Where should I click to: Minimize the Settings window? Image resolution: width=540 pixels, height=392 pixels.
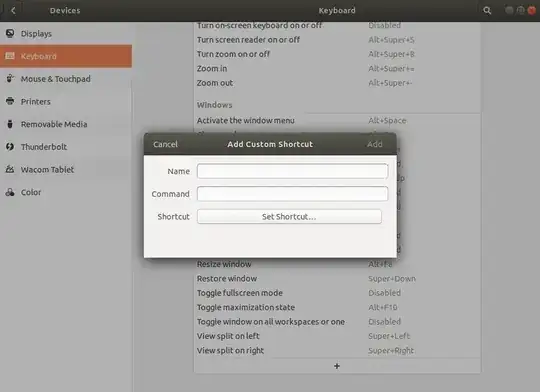[x=509, y=10]
